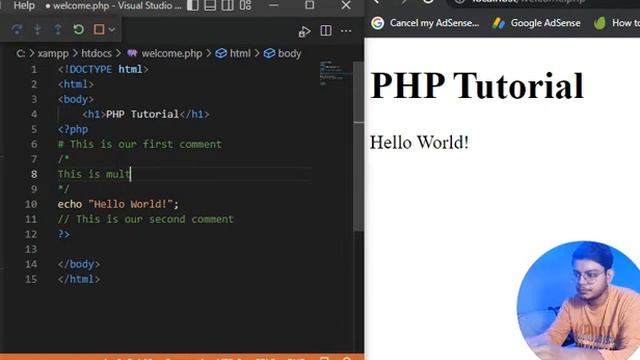Click the Google AdSense bookmark favicon
640x360 pixels.
[498, 23]
